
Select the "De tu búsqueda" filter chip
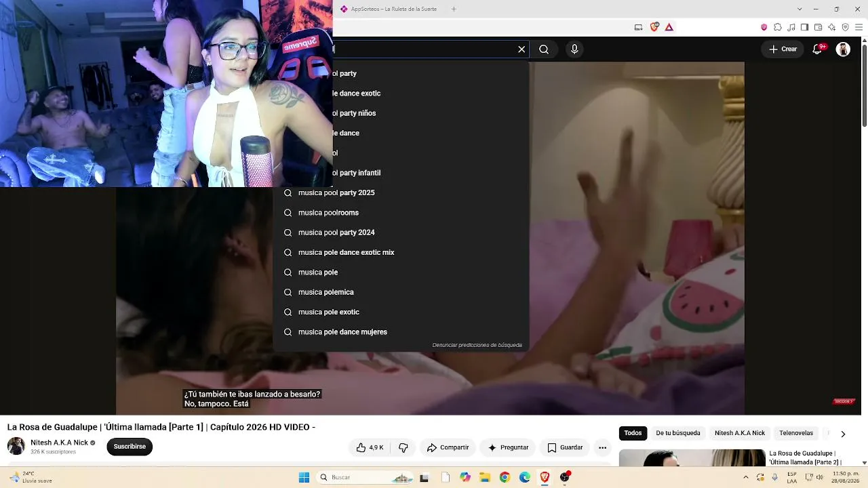pyautogui.click(x=678, y=433)
